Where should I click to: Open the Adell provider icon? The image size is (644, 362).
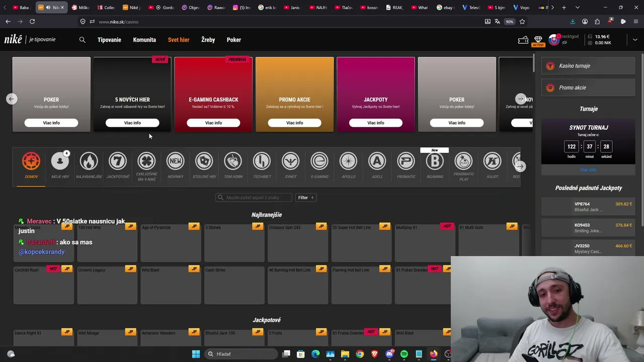pyautogui.click(x=377, y=161)
